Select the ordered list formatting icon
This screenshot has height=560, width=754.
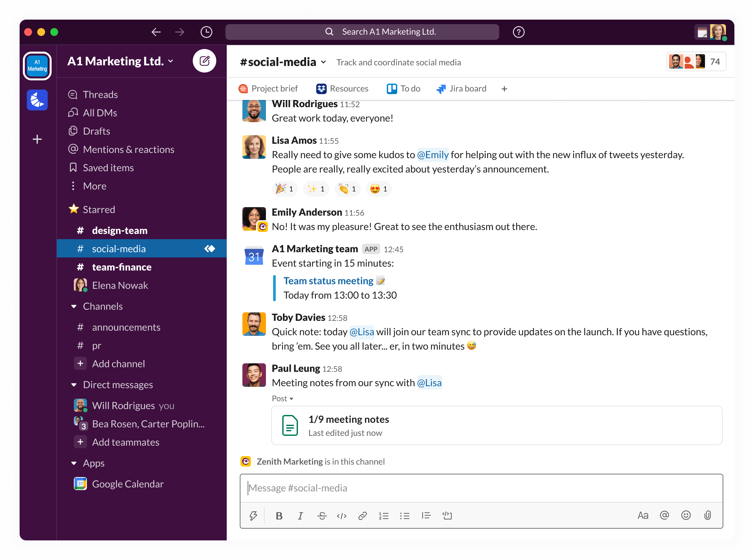pyautogui.click(x=384, y=515)
